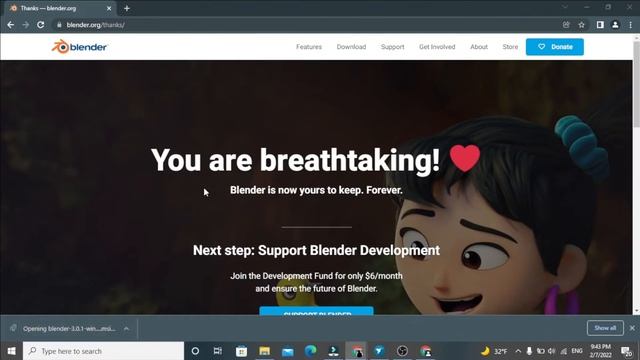Click the ENG language indicator
Image resolution: width=640 pixels, height=360 pixels.
tap(577, 351)
